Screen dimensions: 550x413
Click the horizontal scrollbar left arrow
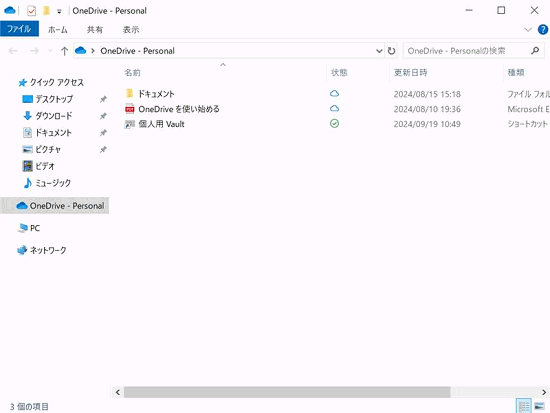[x=118, y=392]
